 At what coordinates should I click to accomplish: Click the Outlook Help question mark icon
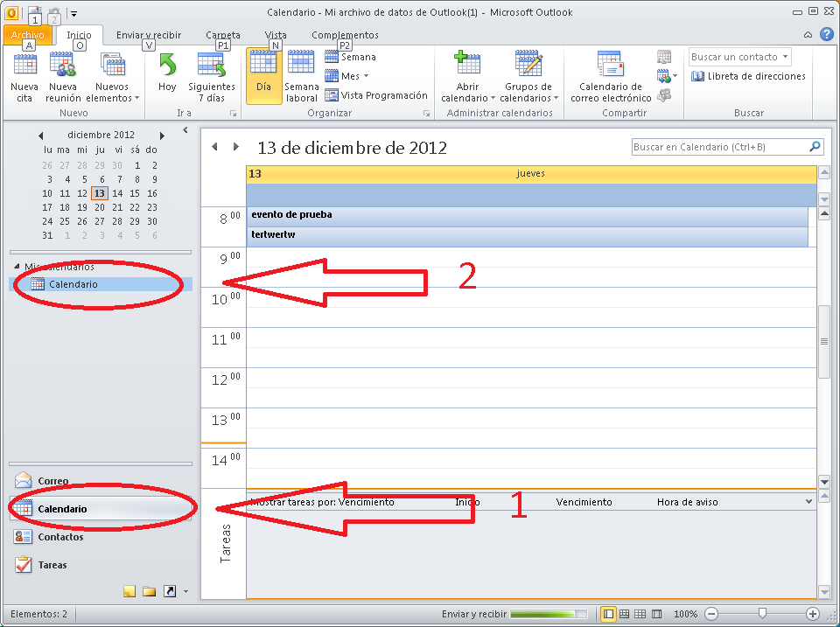pos(827,34)
